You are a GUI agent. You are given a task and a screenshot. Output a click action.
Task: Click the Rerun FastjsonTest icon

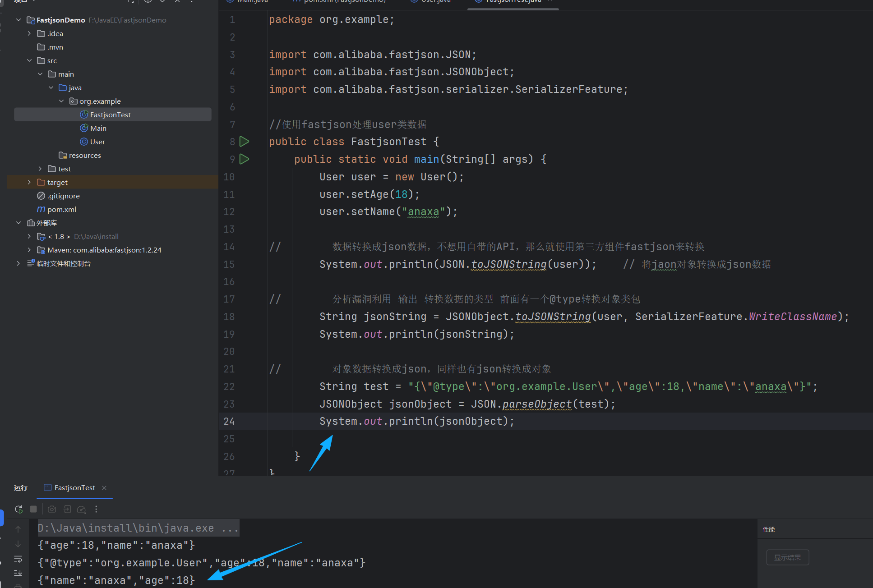(18, 509)
